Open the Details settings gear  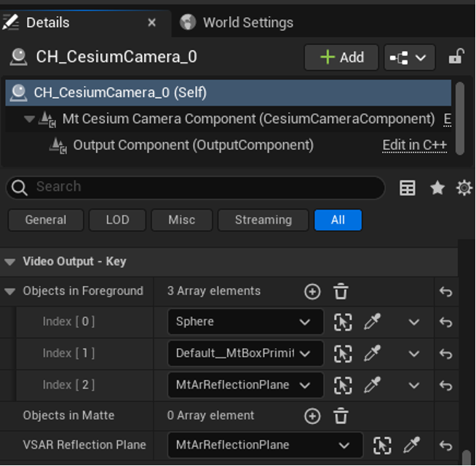click(464, 188)
